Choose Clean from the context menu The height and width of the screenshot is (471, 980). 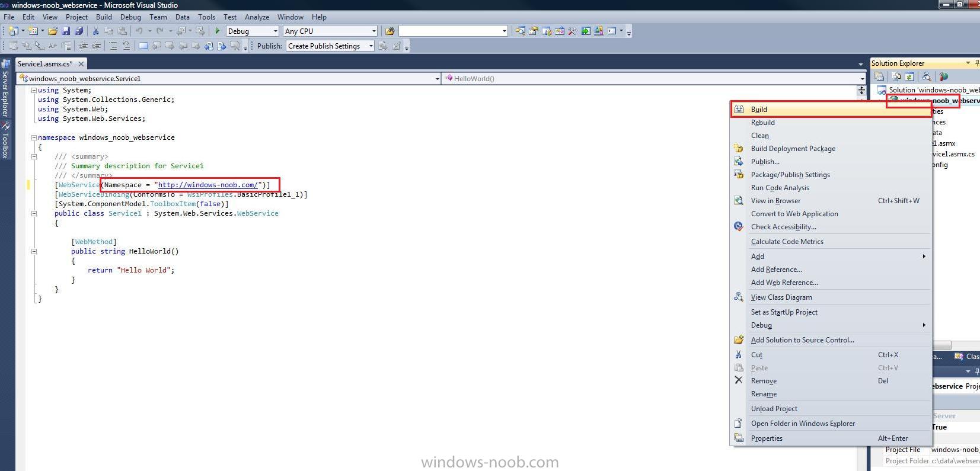click(831, 136)
